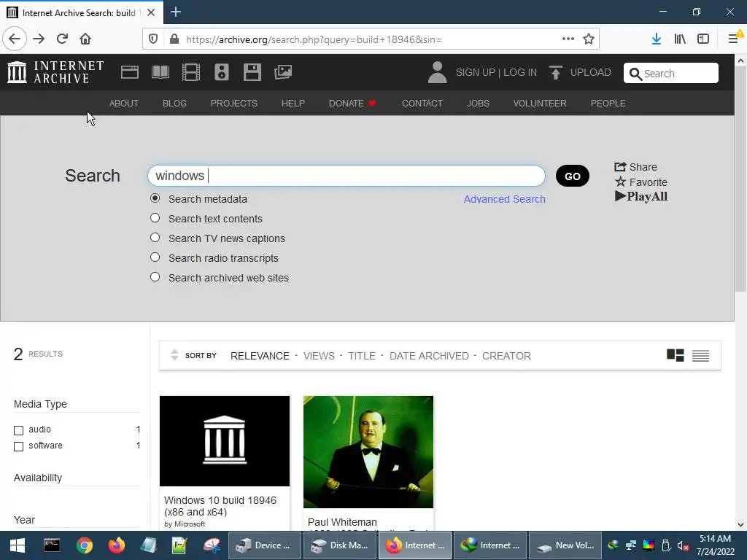Open CONTACT in the nav bar
The width and height of the screenshot is (747, 560).
(x=422, y=104)
